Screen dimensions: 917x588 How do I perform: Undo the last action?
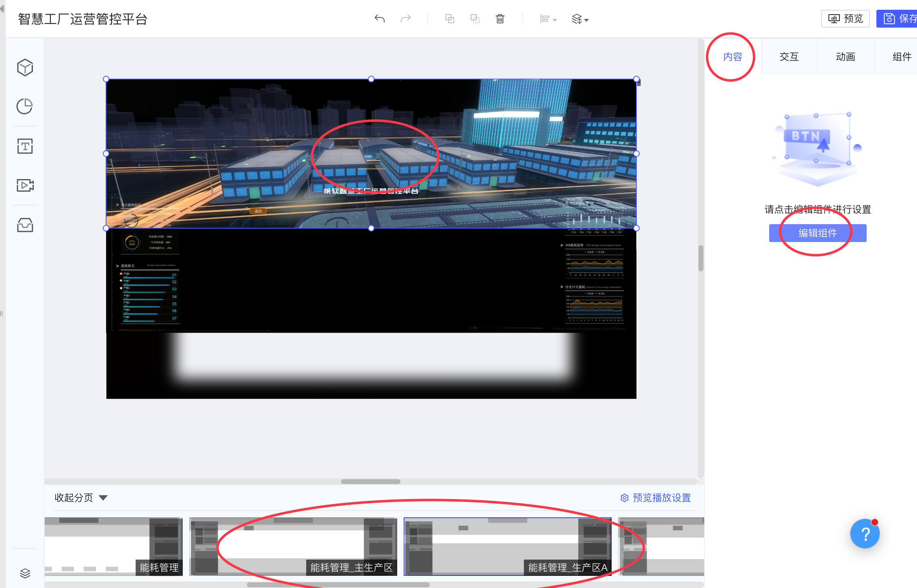pos(379,19)
